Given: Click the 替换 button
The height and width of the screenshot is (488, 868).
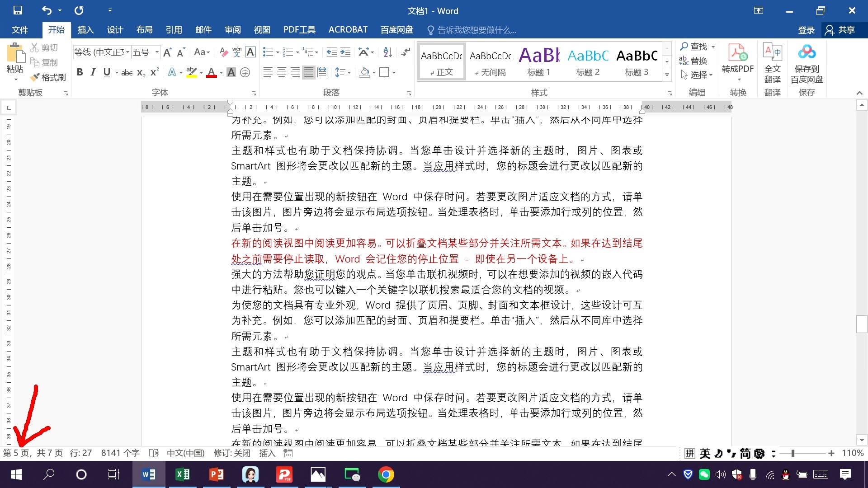Looking at the screenshot, I should pos(693,61).
